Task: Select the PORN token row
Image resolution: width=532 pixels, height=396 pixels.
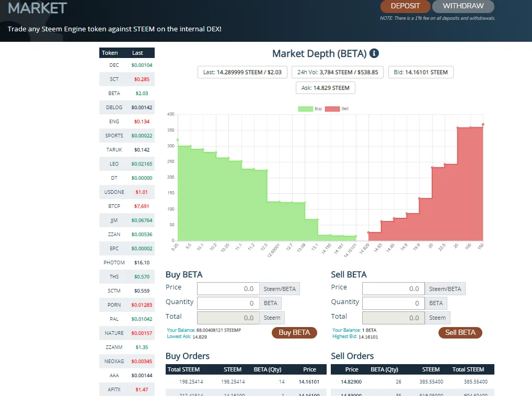Action: point(127,305)
